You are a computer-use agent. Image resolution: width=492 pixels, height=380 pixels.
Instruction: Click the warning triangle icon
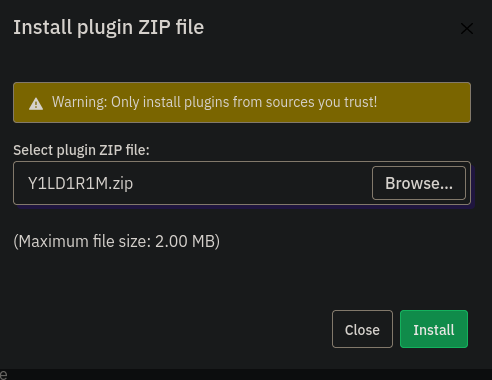click(36, 104)
